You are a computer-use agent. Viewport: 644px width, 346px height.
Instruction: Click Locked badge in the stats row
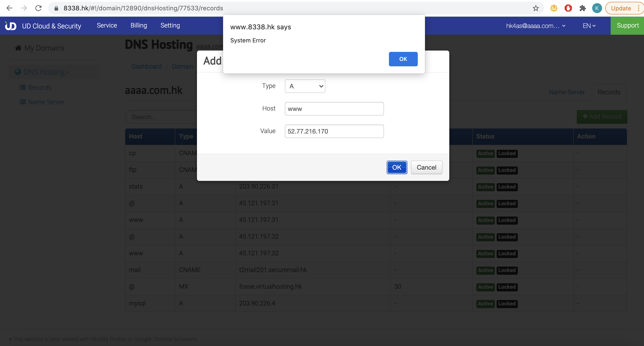tap(507, 187)
